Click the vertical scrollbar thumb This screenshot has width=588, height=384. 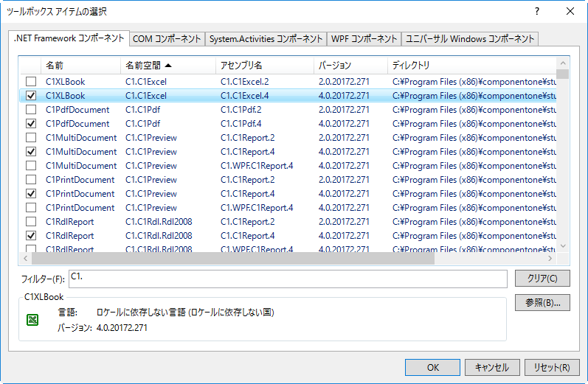point(562,74)
